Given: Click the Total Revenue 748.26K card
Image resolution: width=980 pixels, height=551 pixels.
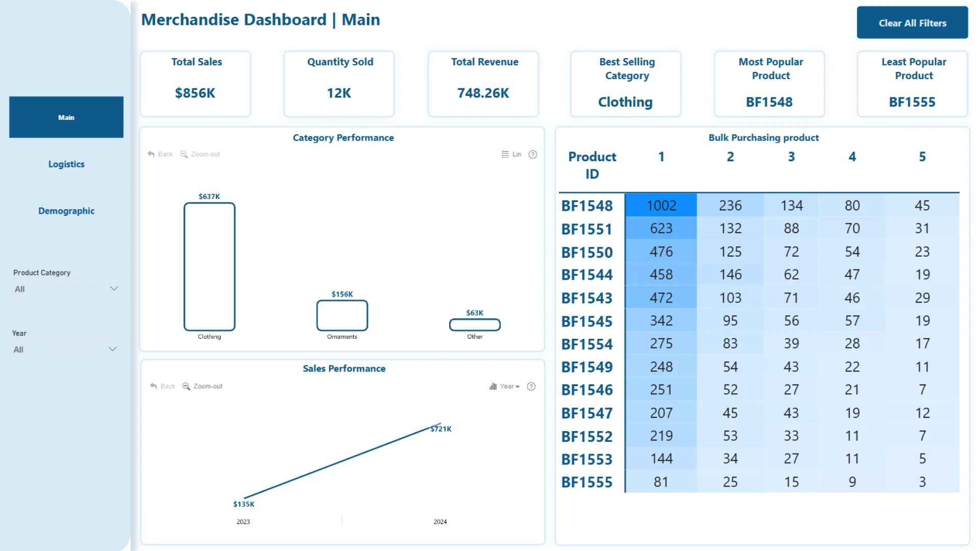Looking at the screenshot, I should pos(483,84).
